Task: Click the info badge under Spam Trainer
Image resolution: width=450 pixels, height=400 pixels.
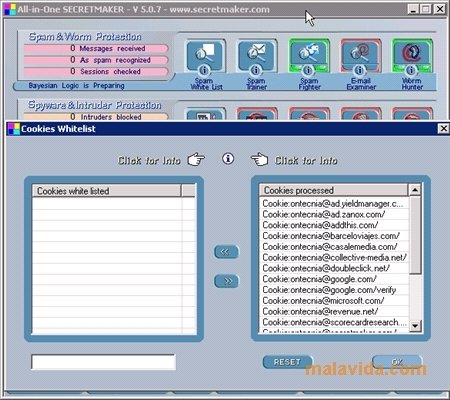Action: [256, 70]
